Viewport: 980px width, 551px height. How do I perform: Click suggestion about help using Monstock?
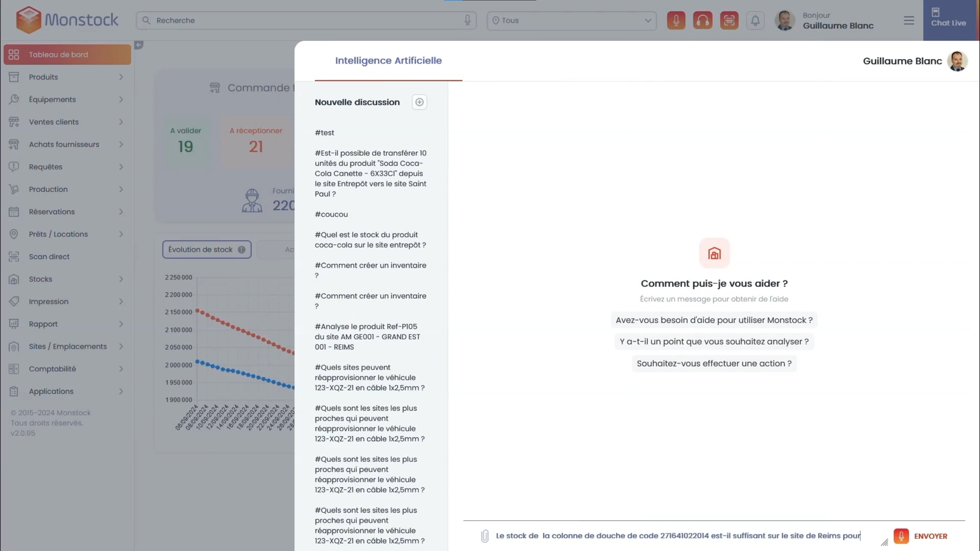714,320
